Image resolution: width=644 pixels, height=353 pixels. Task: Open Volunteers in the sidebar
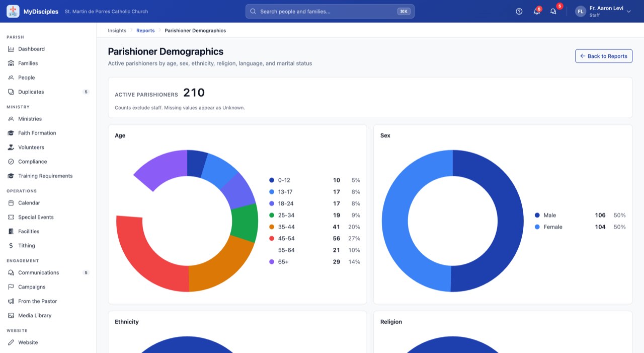48,147
